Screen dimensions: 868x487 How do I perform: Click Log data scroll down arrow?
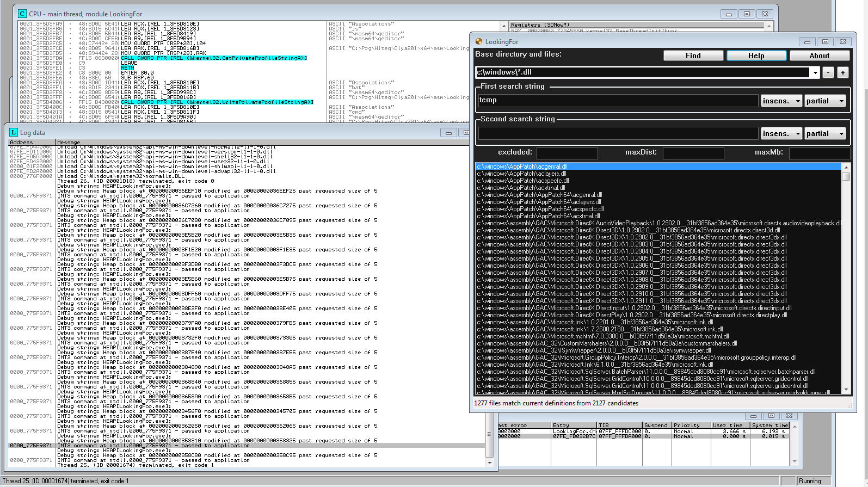(490, 463)
